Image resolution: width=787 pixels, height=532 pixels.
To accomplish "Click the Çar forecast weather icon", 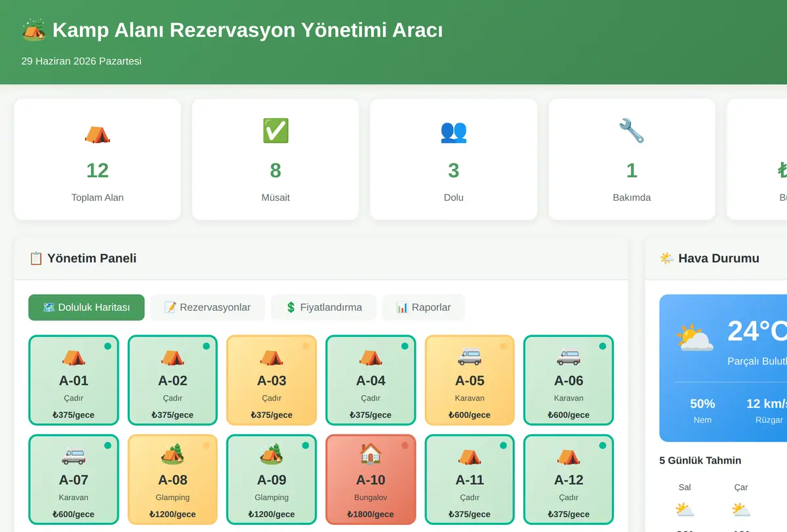I will [x=741, y=510].
